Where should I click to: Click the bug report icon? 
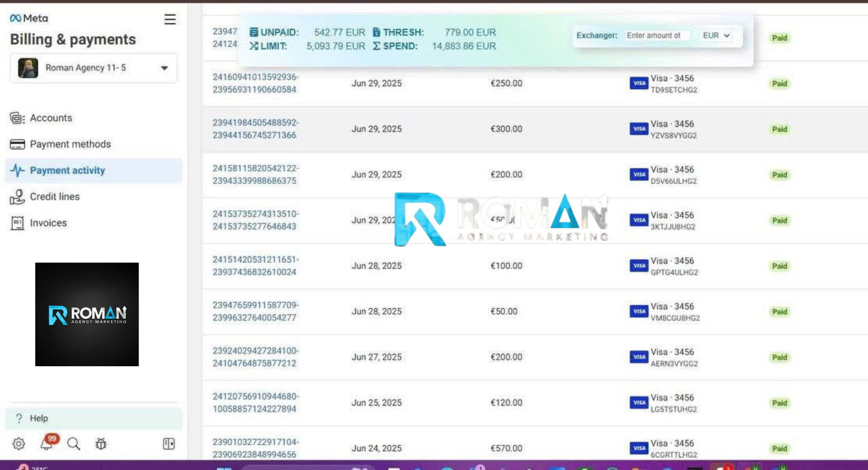101,444
